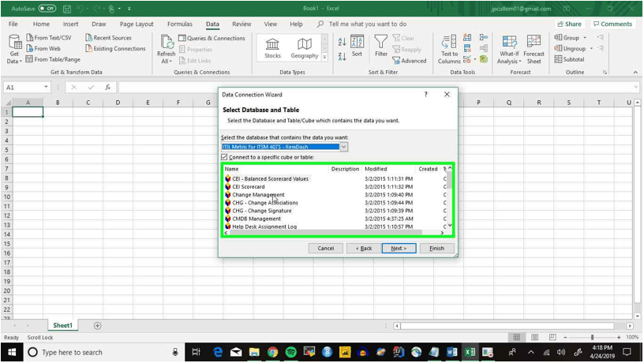Add a new sheet
This screenshot has height=363, width=644.
97,326
